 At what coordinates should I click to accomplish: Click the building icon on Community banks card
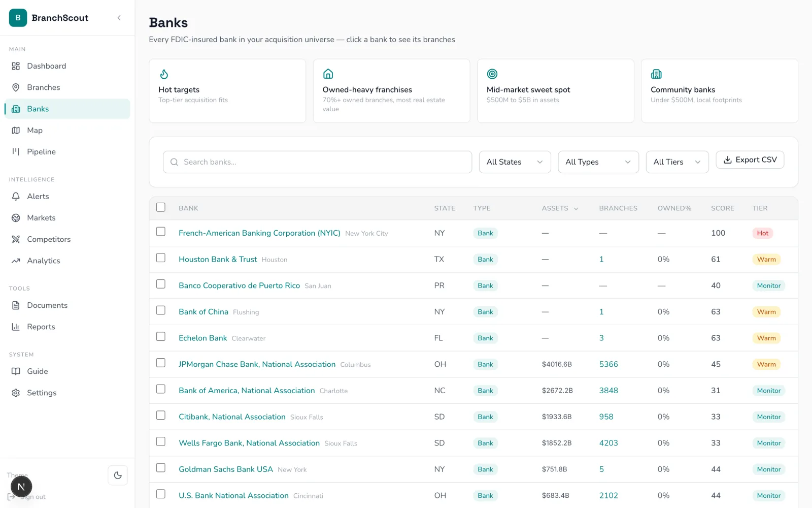pyautogui.click(x=656, y=74)
